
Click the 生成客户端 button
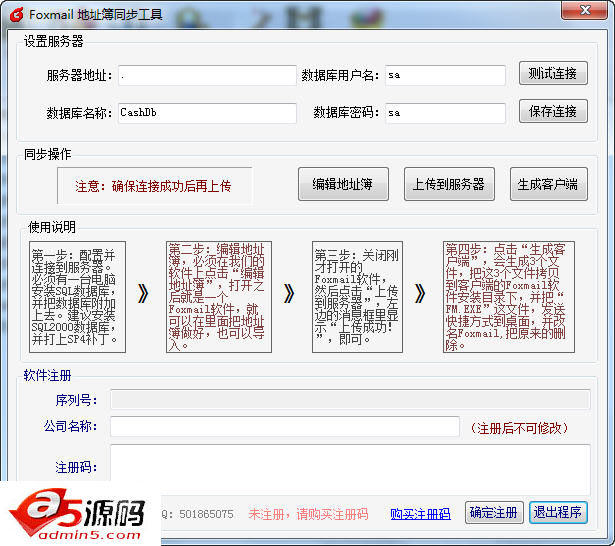click(x=548, y=184)
